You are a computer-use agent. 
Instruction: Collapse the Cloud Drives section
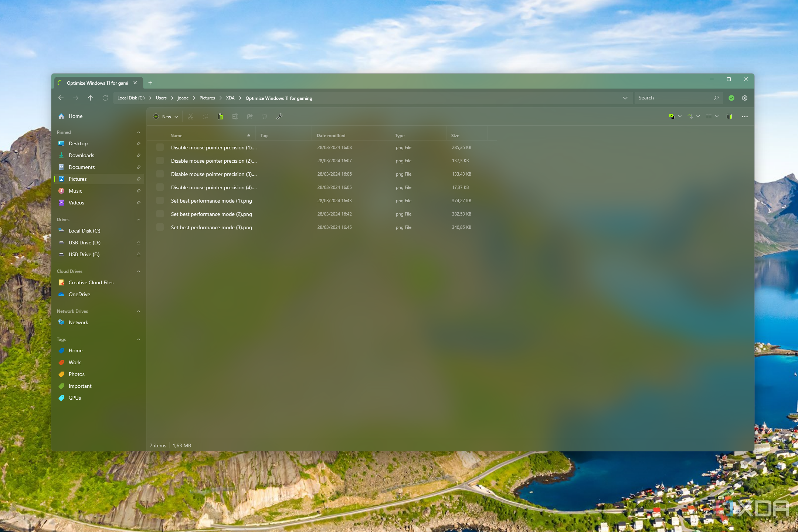pos(138,271)
